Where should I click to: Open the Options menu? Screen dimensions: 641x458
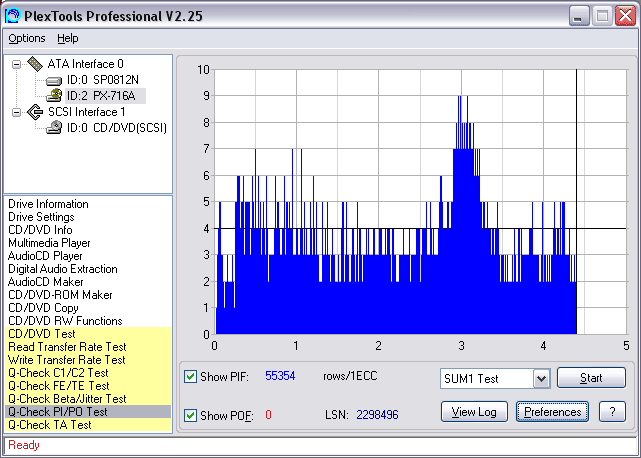point(27,38)
